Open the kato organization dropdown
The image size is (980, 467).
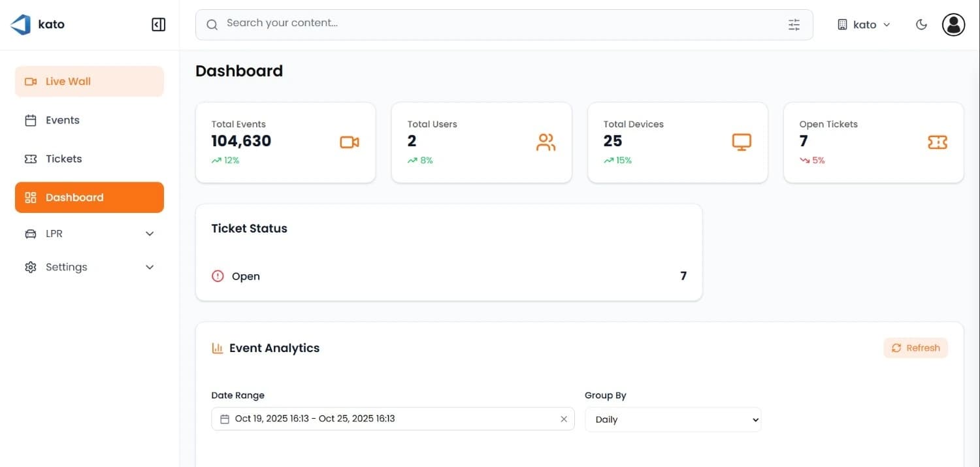click(864, 25)
